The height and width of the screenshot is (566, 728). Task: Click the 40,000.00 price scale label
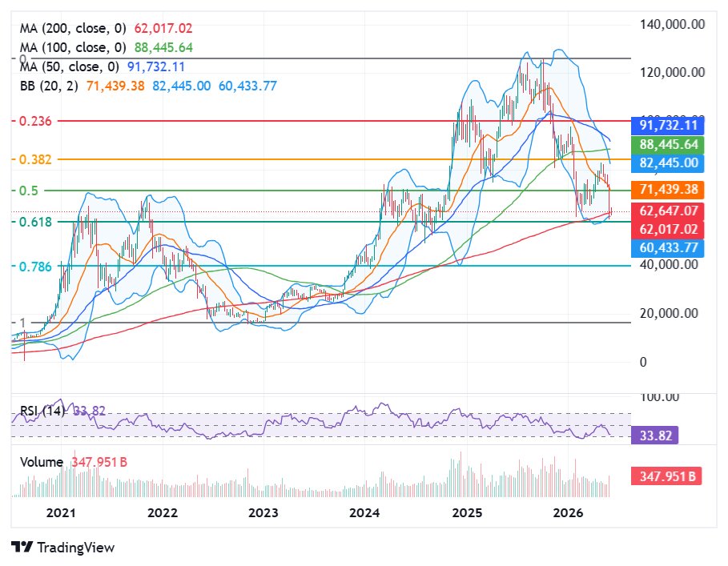669,264
